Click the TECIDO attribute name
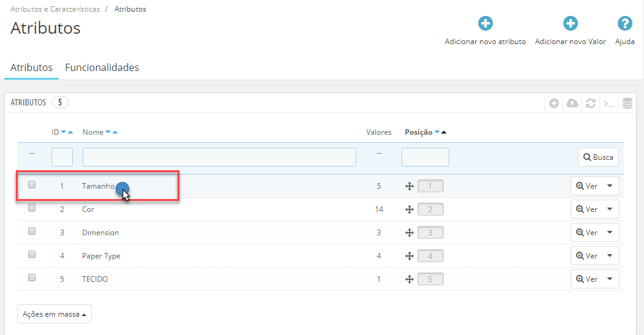 pos(95,279)
